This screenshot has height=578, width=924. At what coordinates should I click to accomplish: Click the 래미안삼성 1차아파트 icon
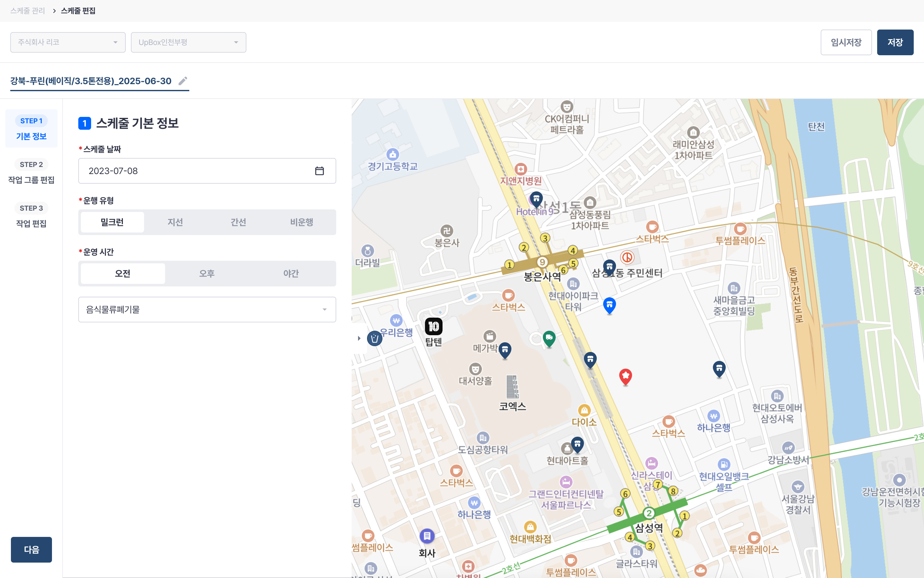click(693, 132)
